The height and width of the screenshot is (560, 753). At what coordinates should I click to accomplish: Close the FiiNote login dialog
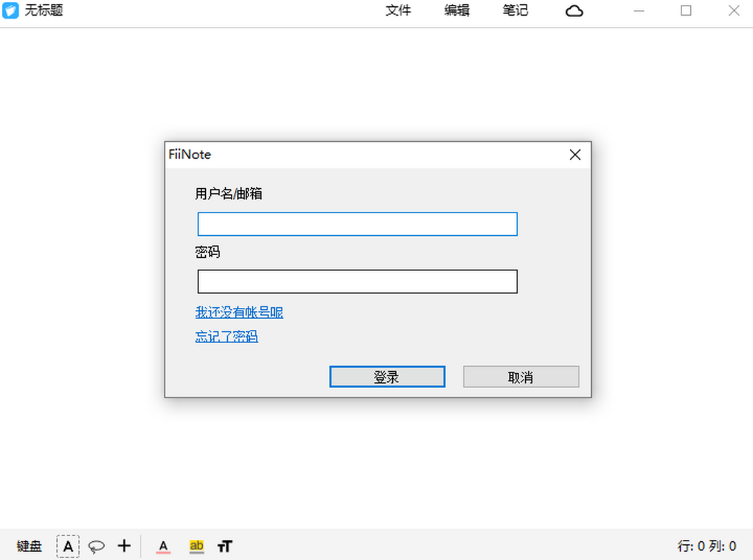(x=575, y=155)
